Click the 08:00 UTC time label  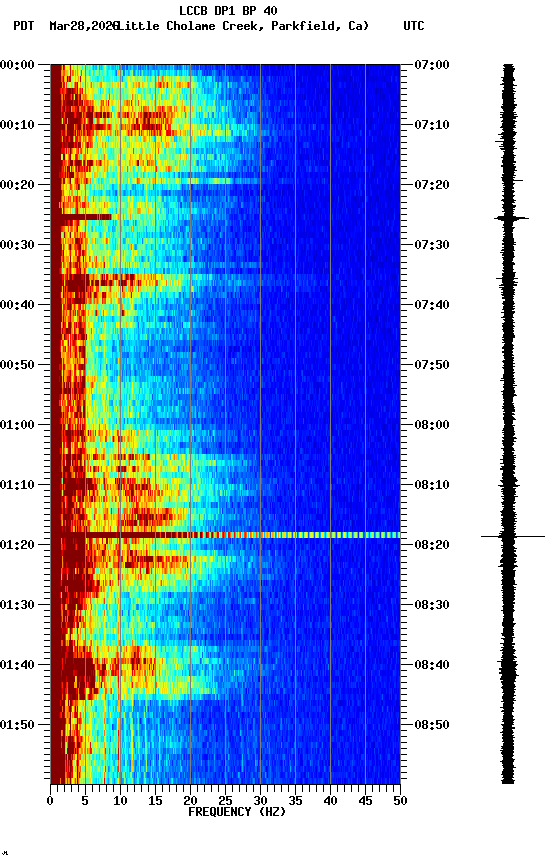tap(432, 425)
